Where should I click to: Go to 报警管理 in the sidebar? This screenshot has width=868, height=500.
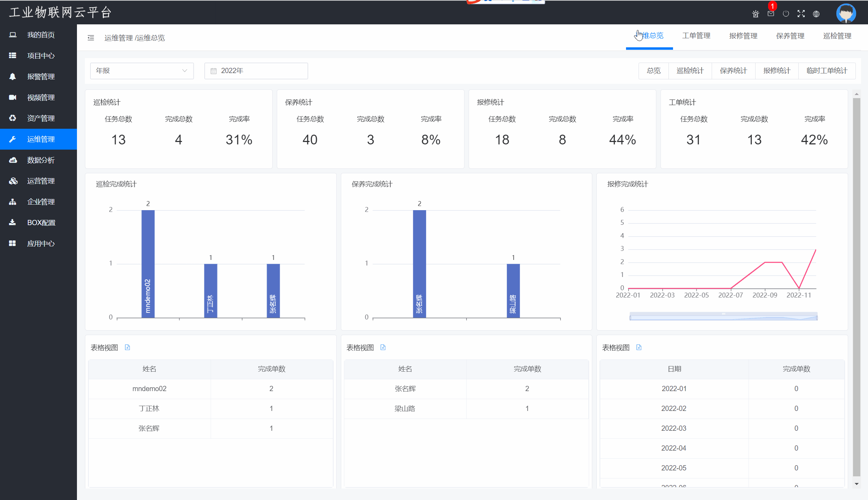pos(41,77)
